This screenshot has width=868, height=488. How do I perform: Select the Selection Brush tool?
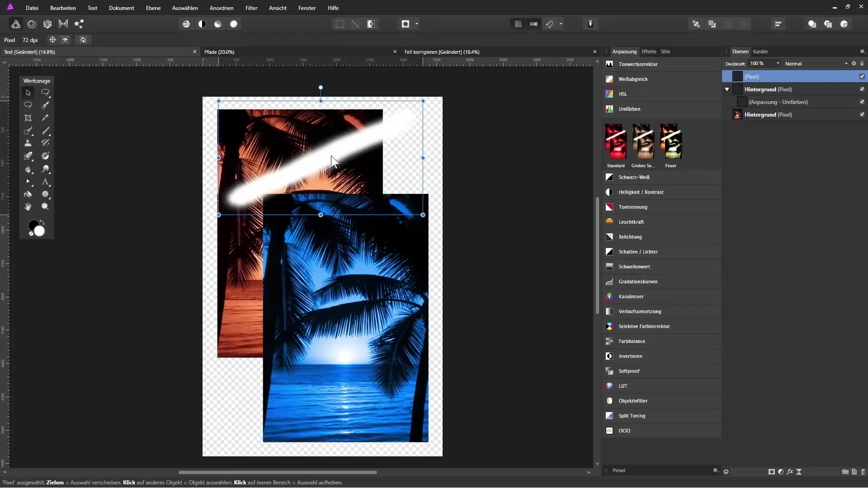[x=45, y=105]
